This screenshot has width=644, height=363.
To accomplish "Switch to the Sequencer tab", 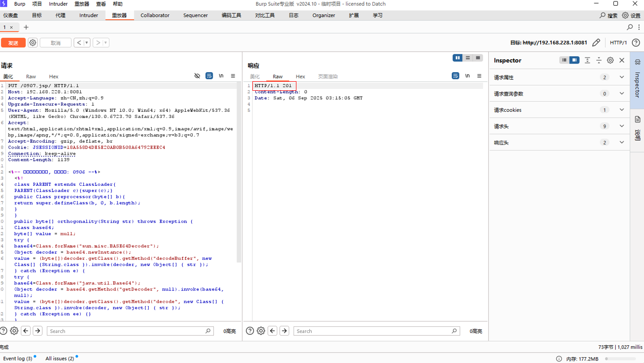I will pyautogui.click(x=196, y=15).
